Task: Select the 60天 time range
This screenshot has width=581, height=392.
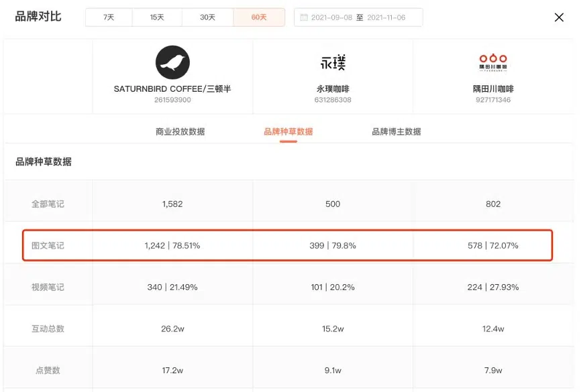Action: point(259,17)
